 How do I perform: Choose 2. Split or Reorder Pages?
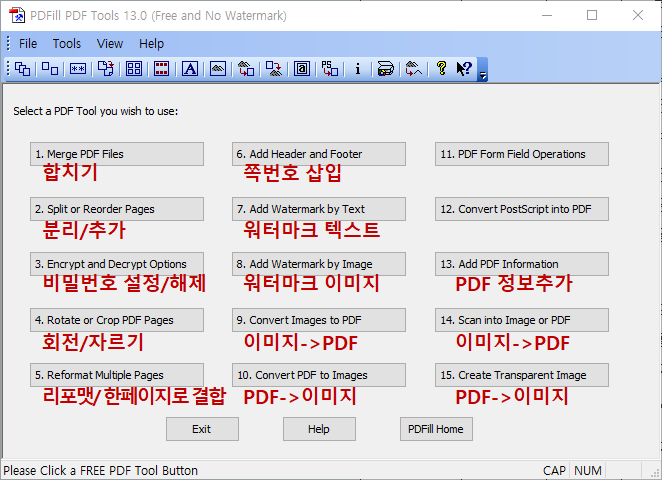pyautogui.click(x=117, y=209)
